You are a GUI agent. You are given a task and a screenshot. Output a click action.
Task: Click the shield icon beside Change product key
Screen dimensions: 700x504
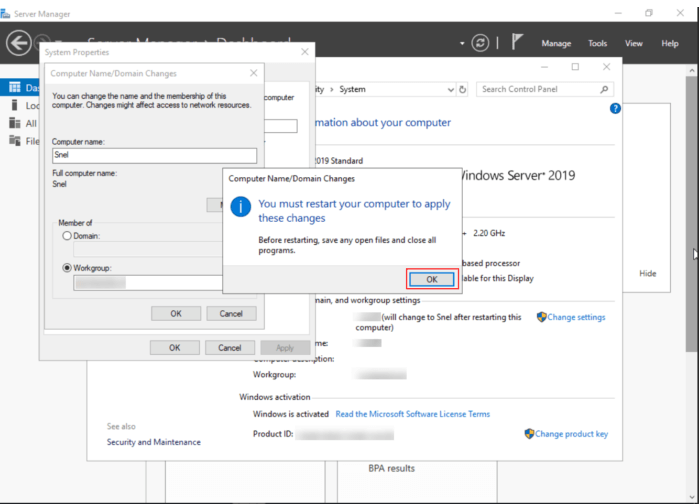click(529, 434)
